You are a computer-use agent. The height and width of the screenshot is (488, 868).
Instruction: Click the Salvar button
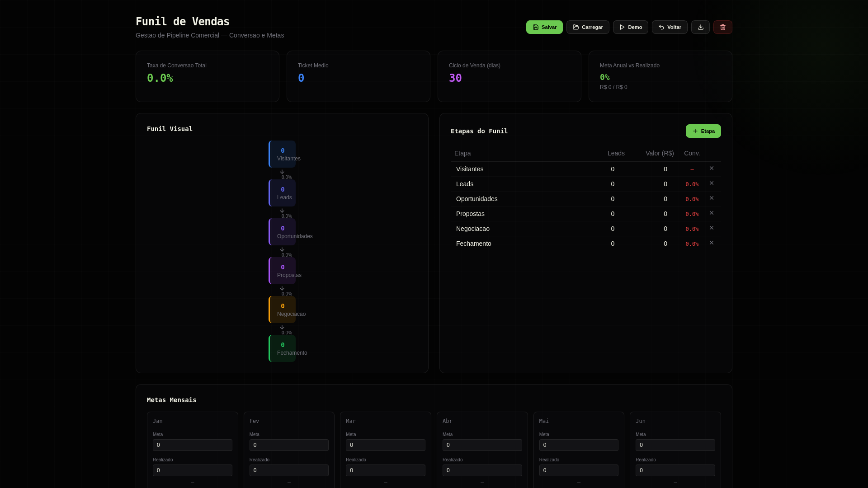(x=544, y=27)
